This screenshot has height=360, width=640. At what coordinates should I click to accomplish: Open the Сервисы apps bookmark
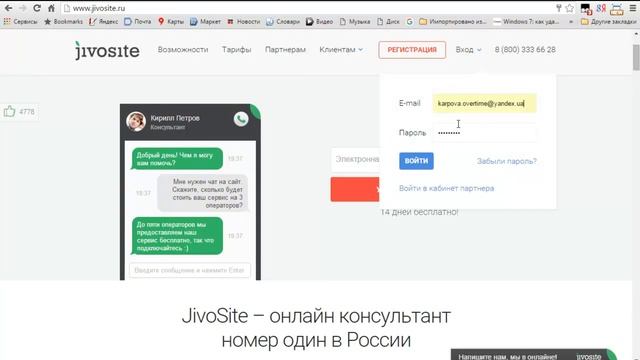[x=20, y=21]
